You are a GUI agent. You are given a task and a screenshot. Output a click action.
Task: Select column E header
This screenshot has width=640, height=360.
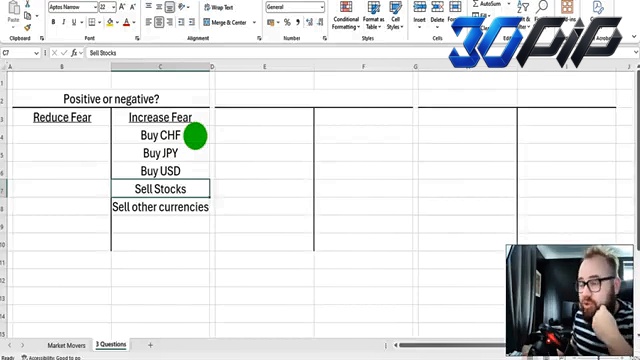pos(264,67)
